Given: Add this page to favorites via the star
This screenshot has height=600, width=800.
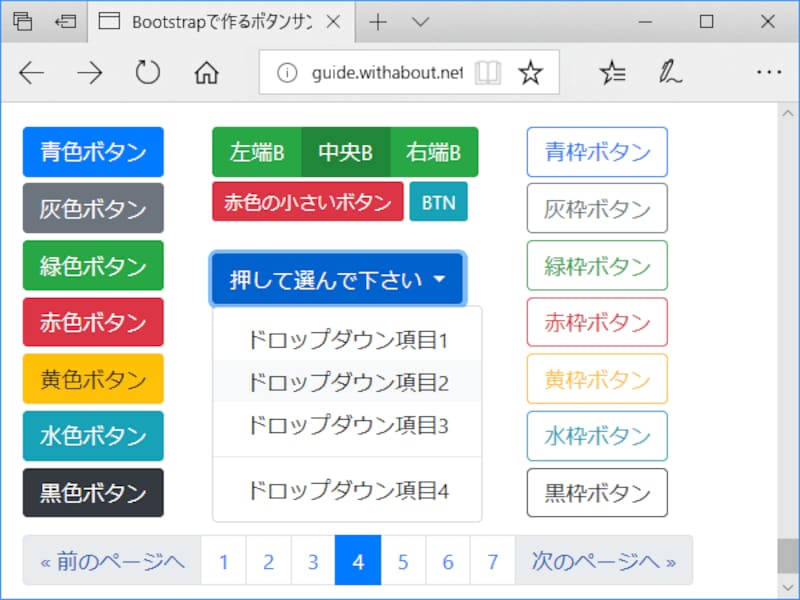Looking at the screenshot, I should pos(530,71).
